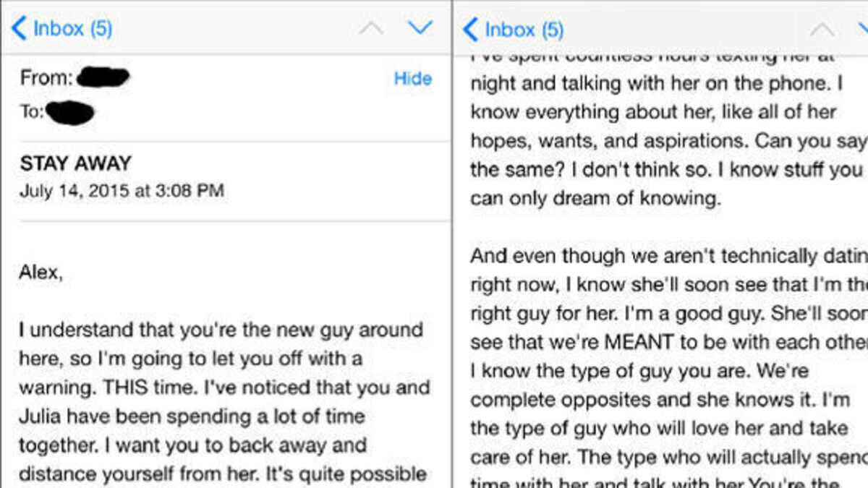The image size is (868, 488).
Task: Open the Inbox (5) label in left pane
Action: click(72, 29)
